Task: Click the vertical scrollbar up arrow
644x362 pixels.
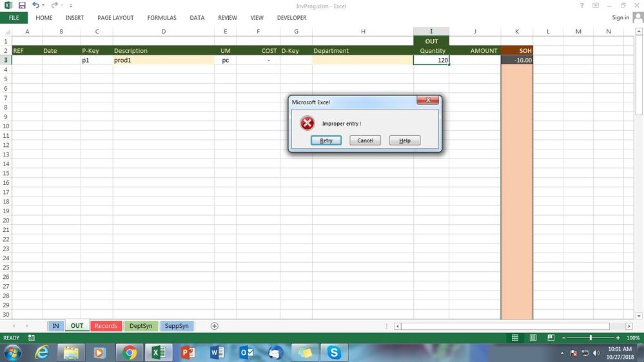Action: (x=639, y=31)
